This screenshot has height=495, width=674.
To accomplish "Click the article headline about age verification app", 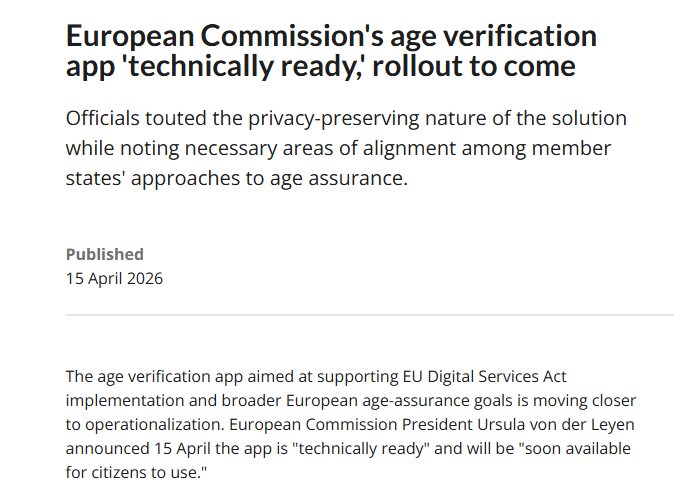I will [331, 51].
